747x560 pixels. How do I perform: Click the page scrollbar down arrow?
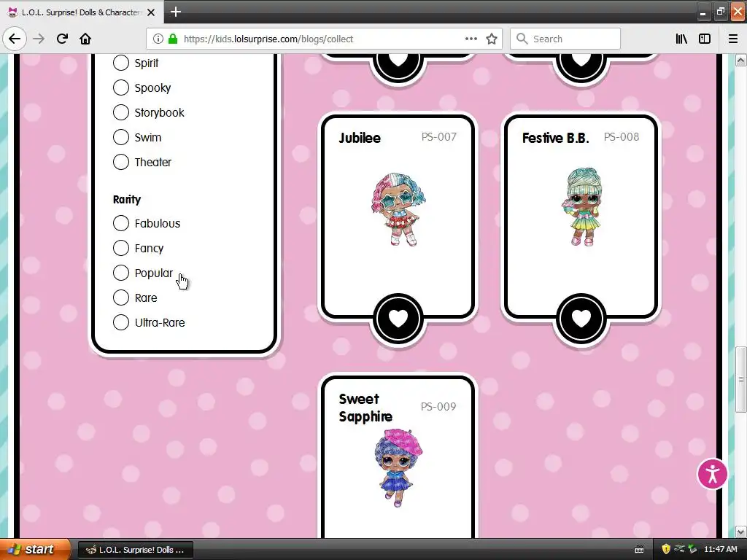(x=740, y=532)
